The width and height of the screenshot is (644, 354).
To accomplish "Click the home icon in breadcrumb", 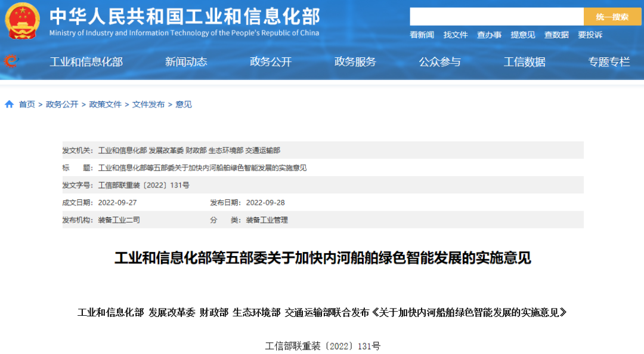I will 9,104.
